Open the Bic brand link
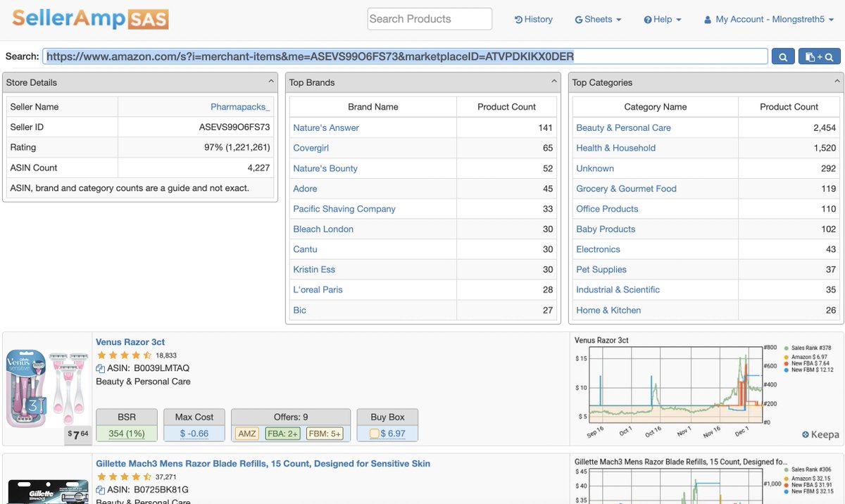Viewport: 845px width, 504px height. click(299, 310)
